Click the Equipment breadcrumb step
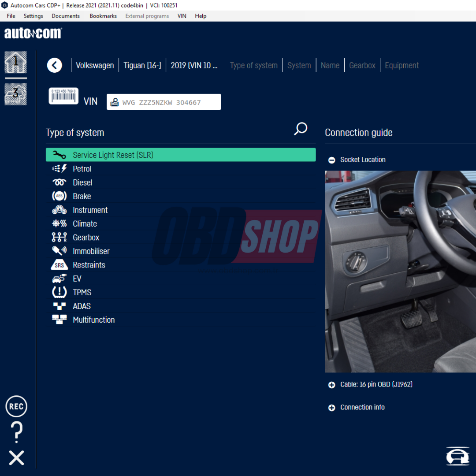This screenshot has height=476, width=476. [x=402, y=65]
